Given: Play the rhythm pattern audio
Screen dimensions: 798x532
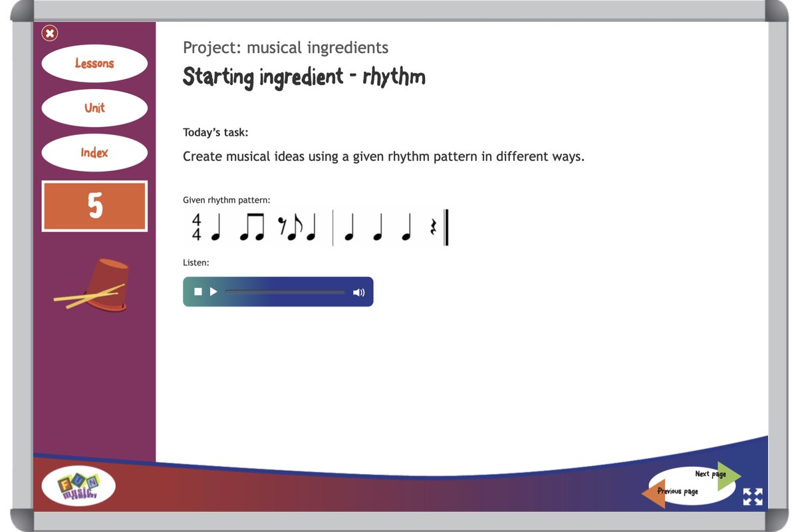Looking at the screenshot, I should (213, 292).
